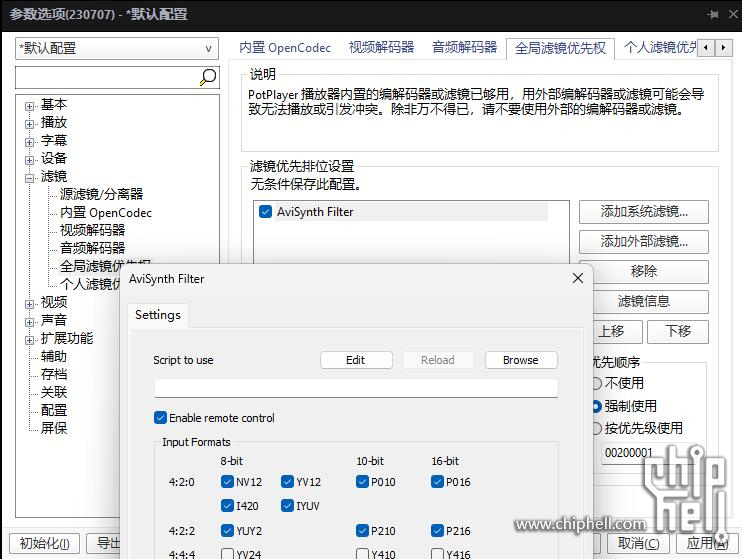Screen dimensions: 742x559
Task: Switch to the 视频解码器 tab
Action: pos(381,47)
